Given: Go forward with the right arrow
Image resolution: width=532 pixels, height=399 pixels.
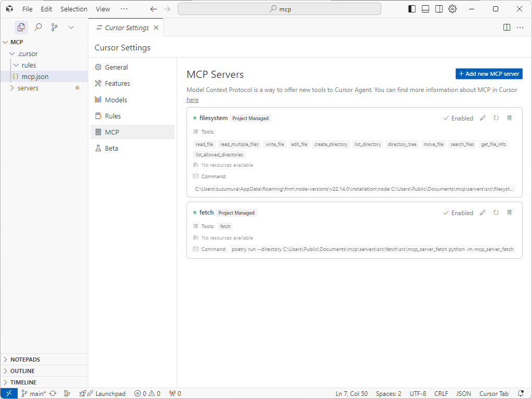Looking at the screenshot, I should 167,9.
